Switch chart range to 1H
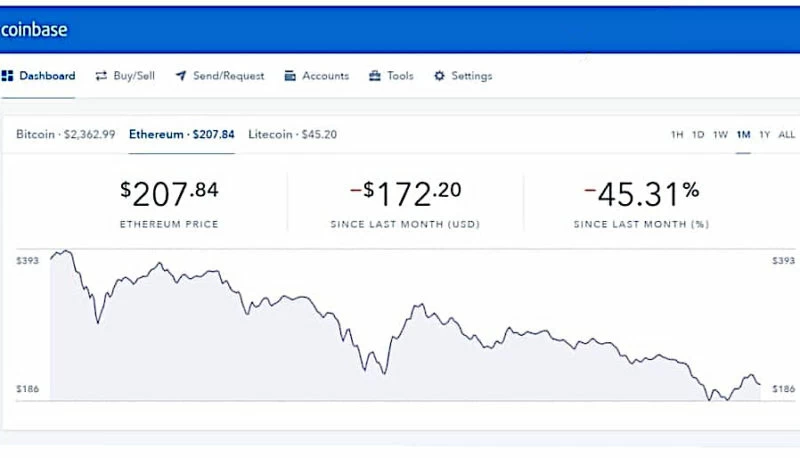Screen dimensions: 800x458 [677, 135]
